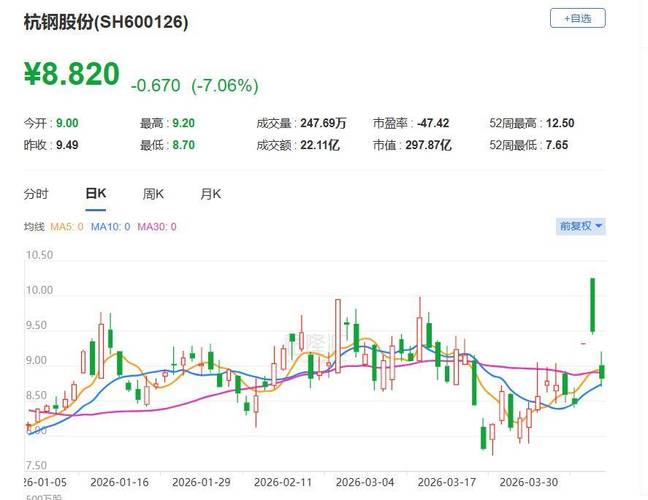This screenshot has width=648, height=500.
Task: Click the 52周最低 value 7.65
Action: click(557, 145)
